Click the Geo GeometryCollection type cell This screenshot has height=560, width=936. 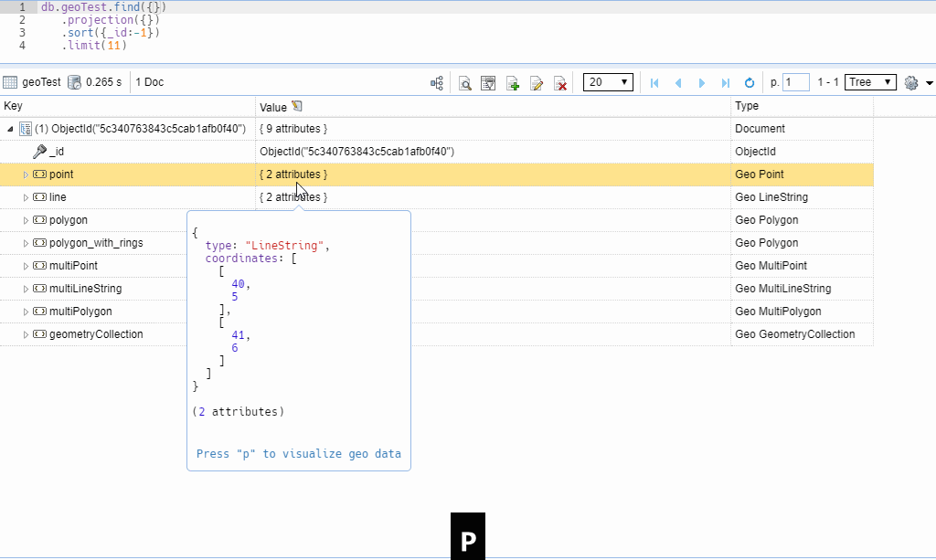(794, 334)
